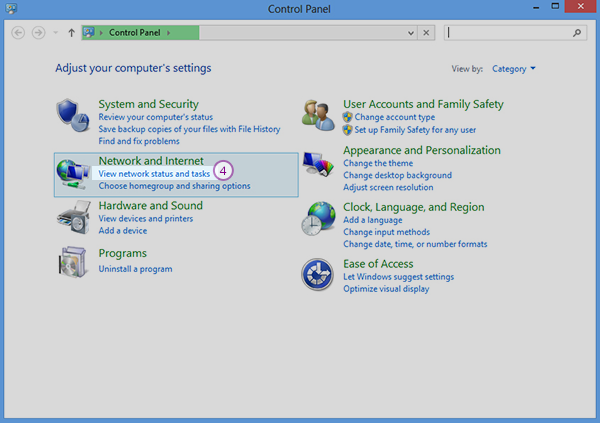Minimize the Control Panel window
This screenshot has width=600, height=423.
pos(536,7)
